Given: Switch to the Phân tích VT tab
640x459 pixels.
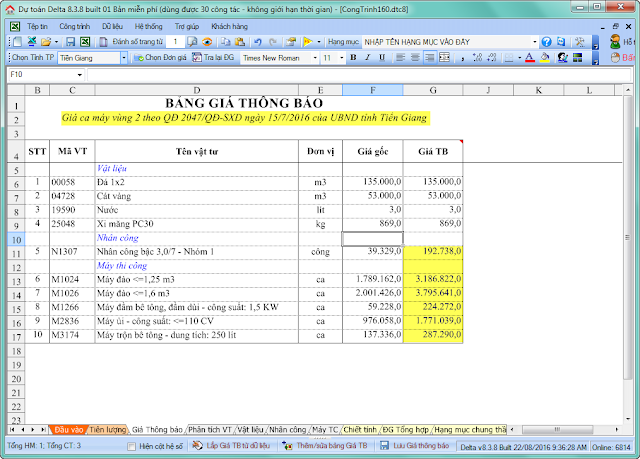Looking at the screenshot, I should (x=210, y=430).
